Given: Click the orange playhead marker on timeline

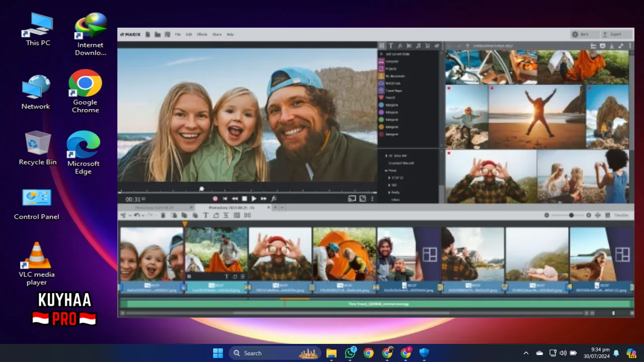Looking at the screenshot, I should (185, 224).
